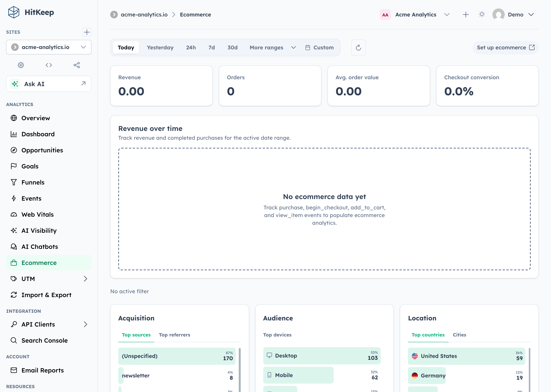Click the Web Vitals gauge icon

(x=14, y=214)
